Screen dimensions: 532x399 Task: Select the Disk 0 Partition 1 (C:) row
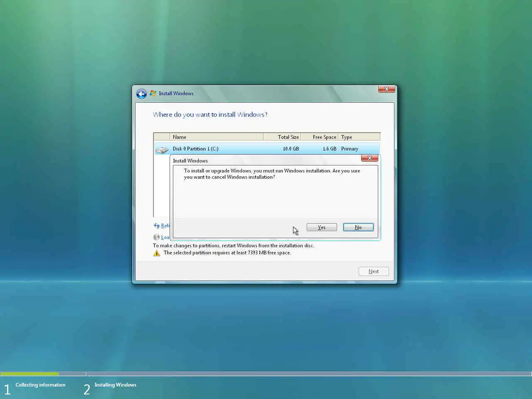[x=267, y=149]
